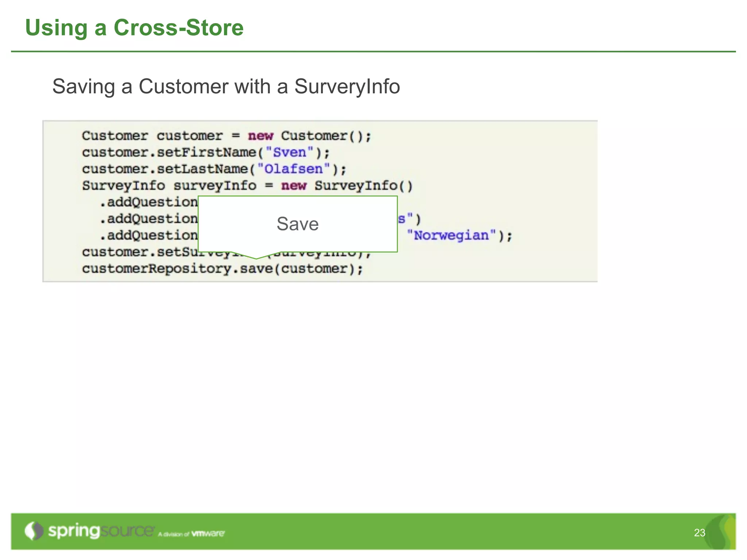Click the line "SurveyInfo surveyInfo = new SurveyInfo()"
The width and height of the screenshot is (747, 560).
coord(247,186)
